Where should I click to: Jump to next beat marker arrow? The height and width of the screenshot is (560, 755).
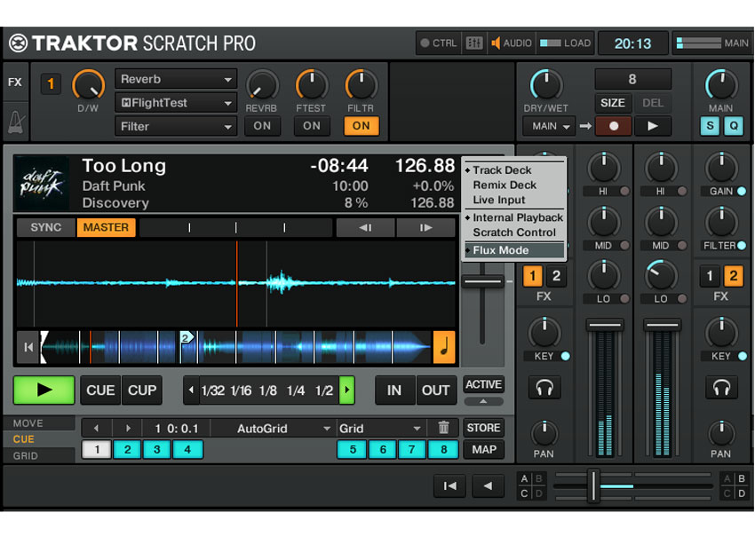pos(425,227)
